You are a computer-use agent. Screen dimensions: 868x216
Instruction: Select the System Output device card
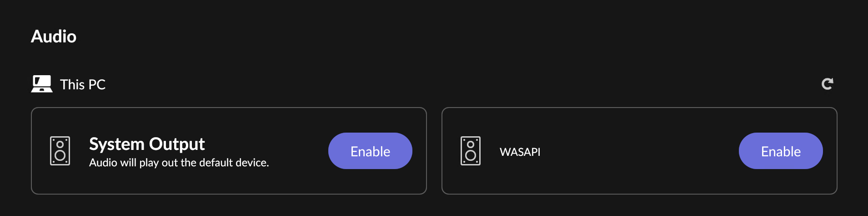(x=229, y=151)
